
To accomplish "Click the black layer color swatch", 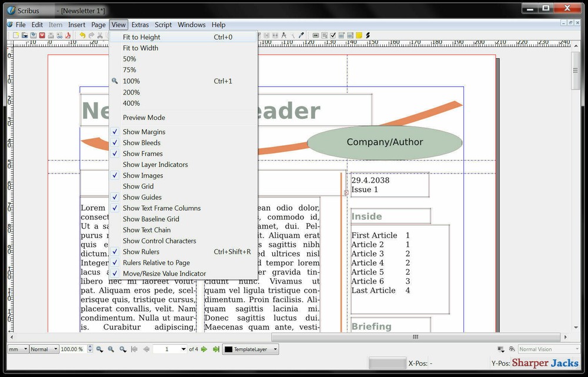I will (228, 349).
